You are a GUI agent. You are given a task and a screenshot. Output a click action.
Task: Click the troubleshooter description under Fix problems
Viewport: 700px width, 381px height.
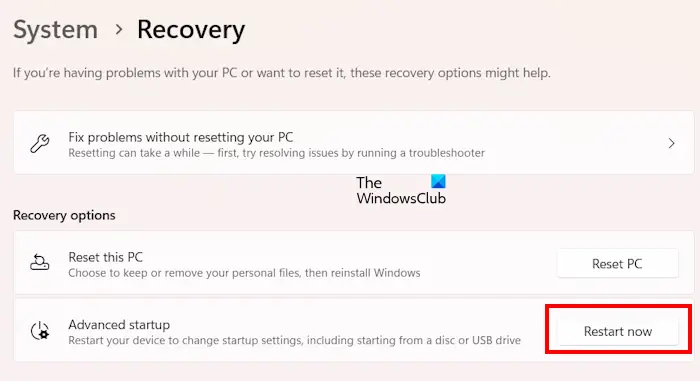pyautogui.click(x=276, y=153)
